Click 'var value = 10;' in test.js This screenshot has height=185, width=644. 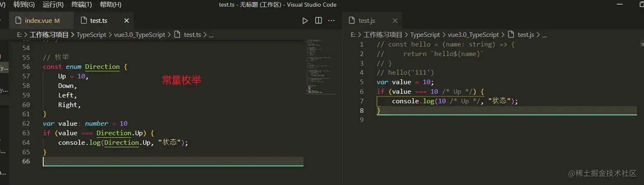(405, 82)
